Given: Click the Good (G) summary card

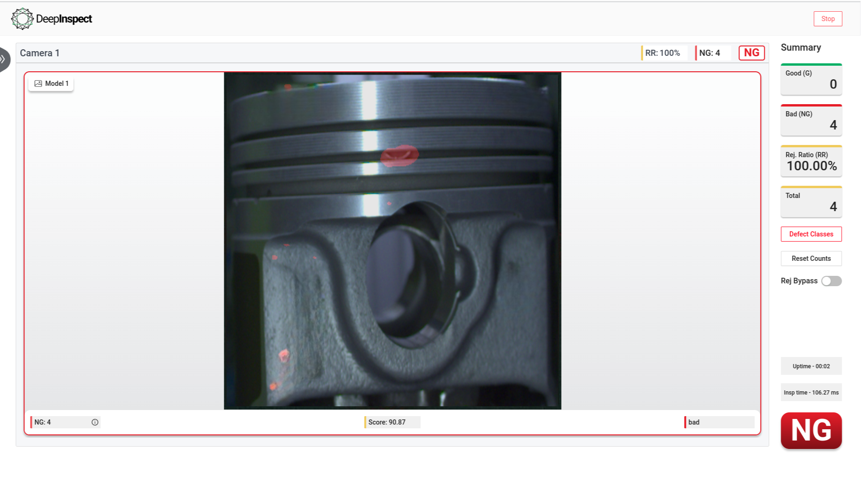Looking at the screenshot, I should pos(811,79).
